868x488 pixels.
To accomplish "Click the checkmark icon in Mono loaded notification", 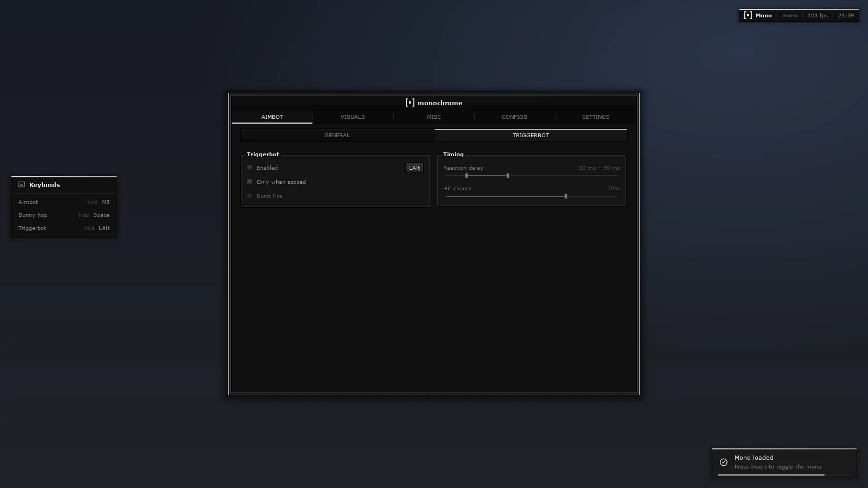I will tap(724, 463).
